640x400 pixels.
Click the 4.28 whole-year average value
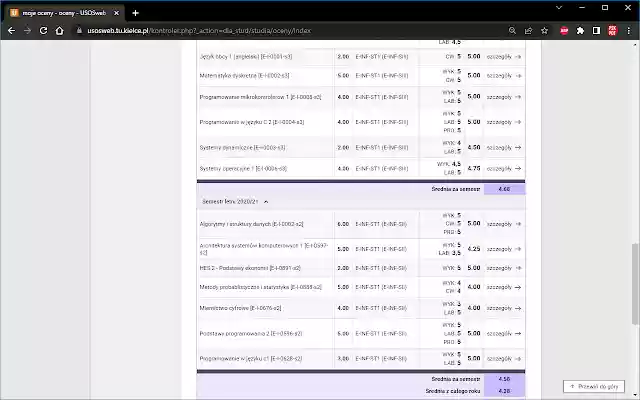[x=504, y=391]
